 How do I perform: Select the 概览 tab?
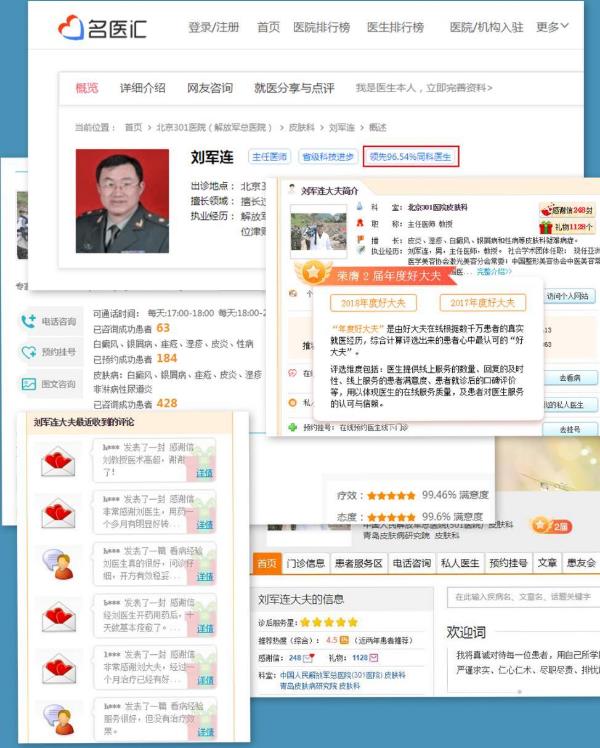click(87, 88)
